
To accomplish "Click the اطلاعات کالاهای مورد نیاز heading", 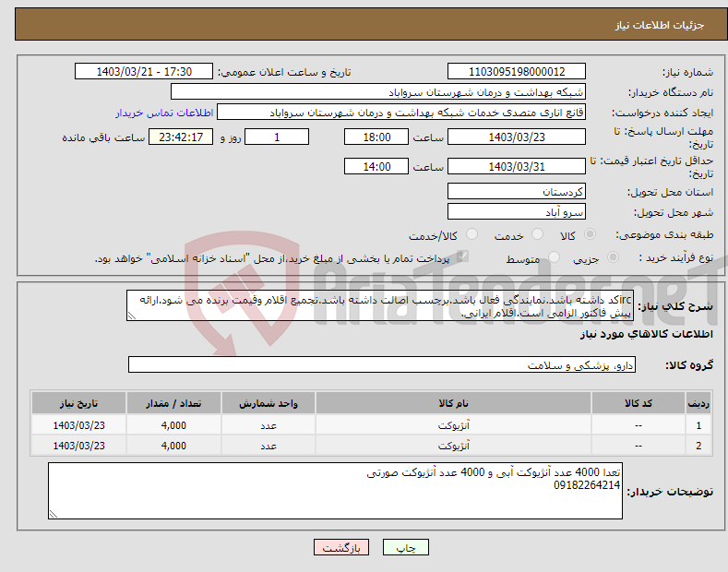I will pos(646,334).
